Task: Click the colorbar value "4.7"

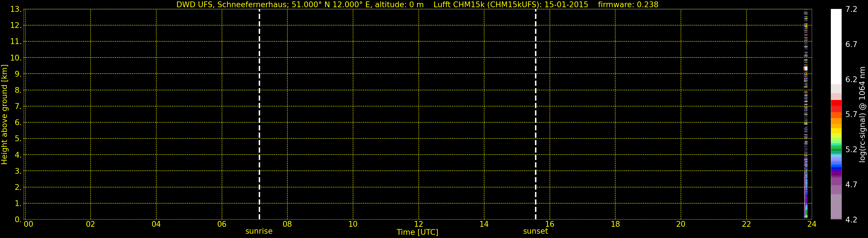Action: (x=851, y=185)
